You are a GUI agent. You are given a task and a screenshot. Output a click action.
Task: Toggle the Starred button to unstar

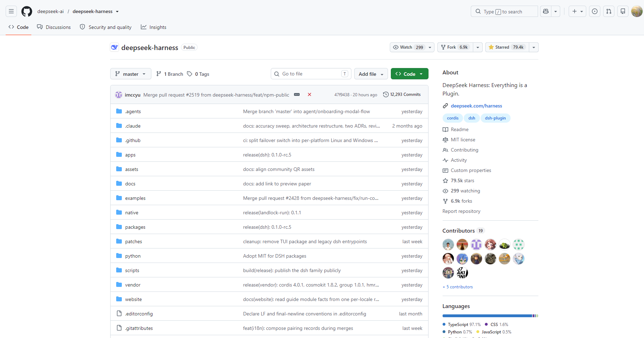pos(507,47)
